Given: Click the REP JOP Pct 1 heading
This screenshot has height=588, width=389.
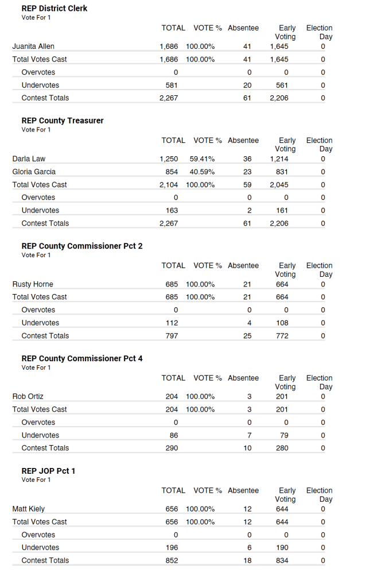Looking at the screenshot, I should point(48,471).
